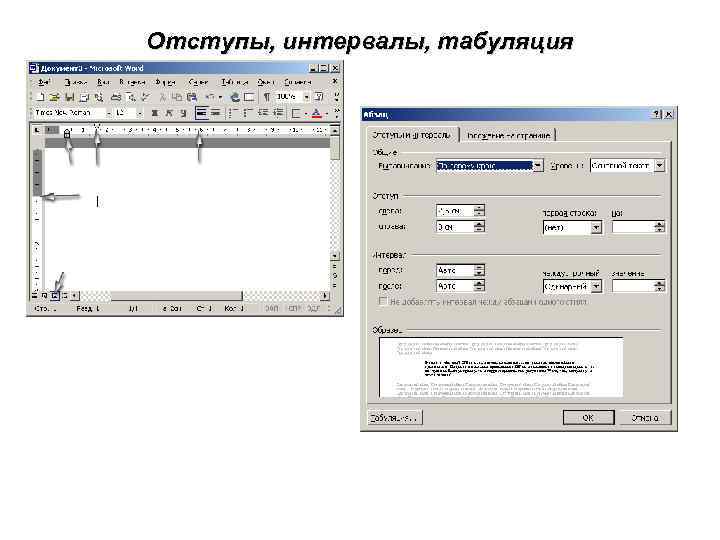
Task: Click the line spacing 'значение' field
Action: [x=633, y=287]
